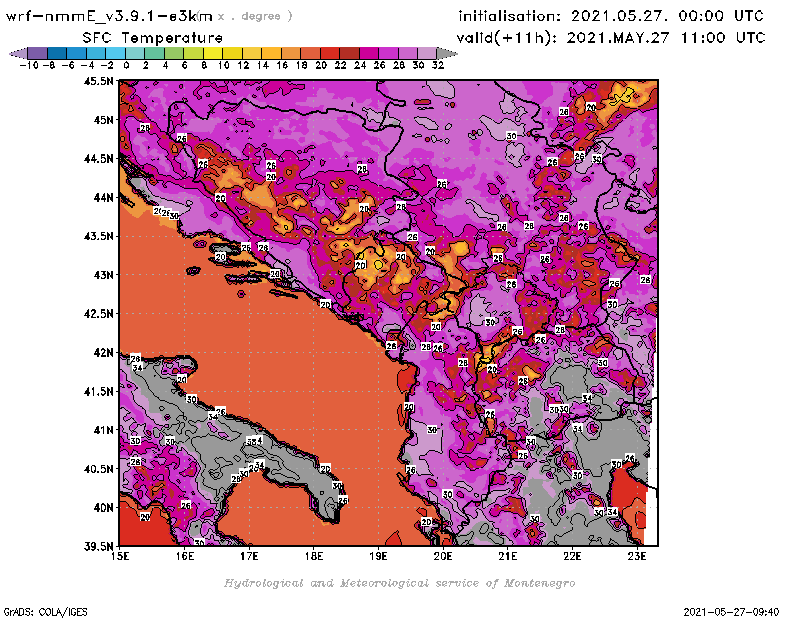The image size is (800, 618).
Task: Click the light purple below -10 arrow of the color bar
Action: [18, 53]
